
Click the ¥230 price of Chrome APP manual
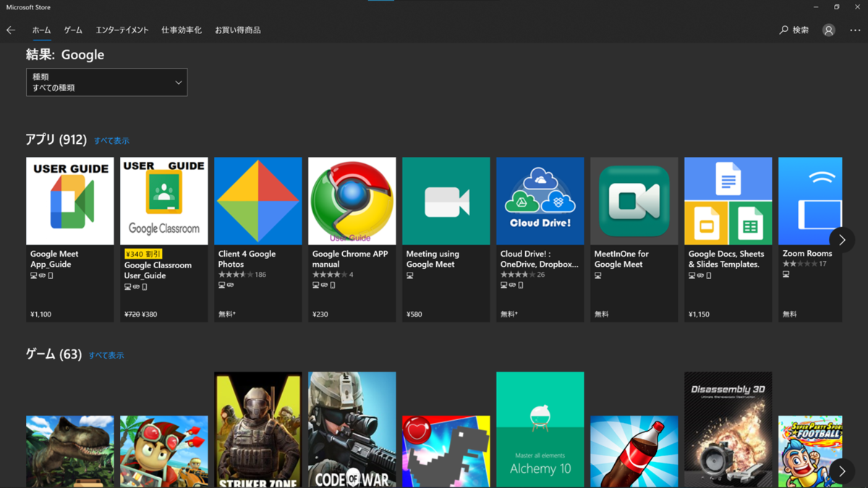point(320,314)
